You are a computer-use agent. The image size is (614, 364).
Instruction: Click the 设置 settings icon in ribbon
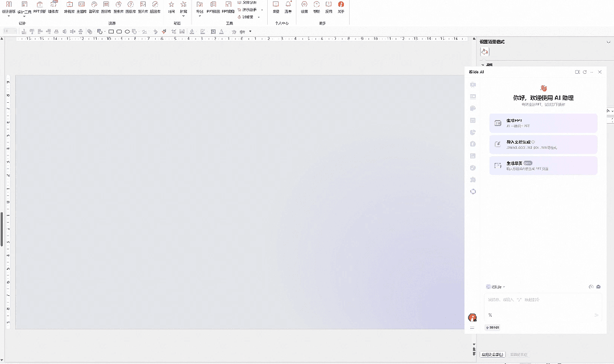pyautogui.click(x=304, y=7)
